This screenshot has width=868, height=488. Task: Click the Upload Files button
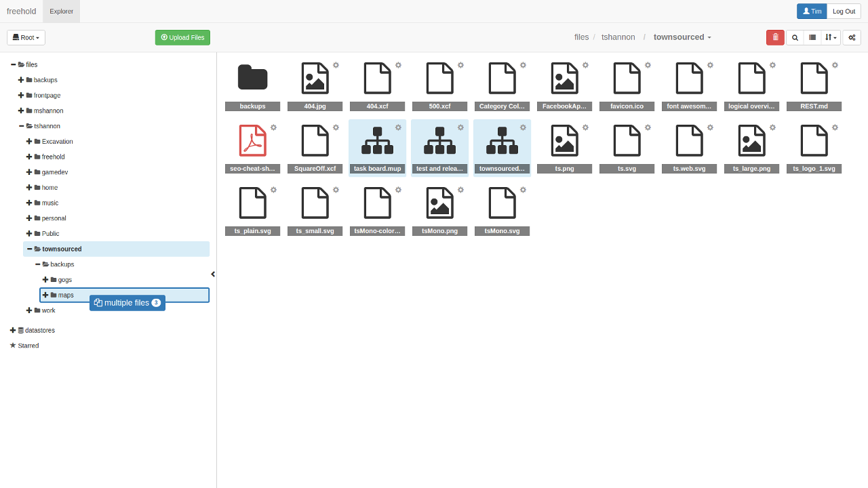(182, 38)
